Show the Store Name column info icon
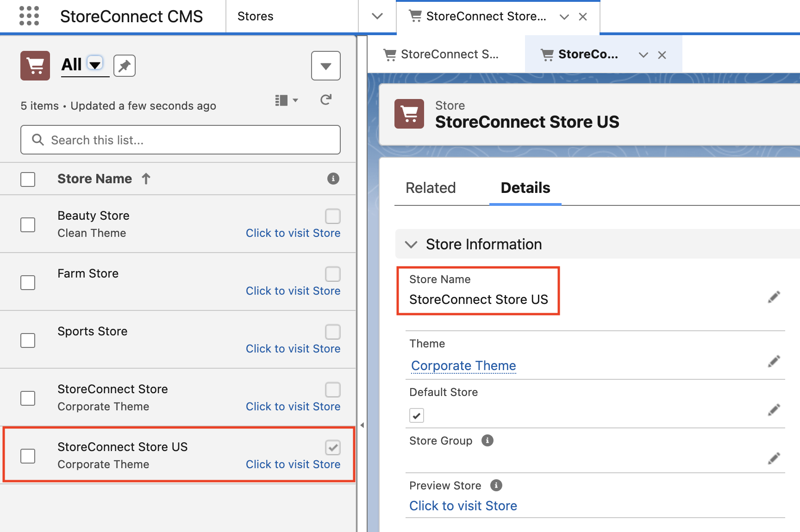 pyautogui.click(x=333, y=179)
